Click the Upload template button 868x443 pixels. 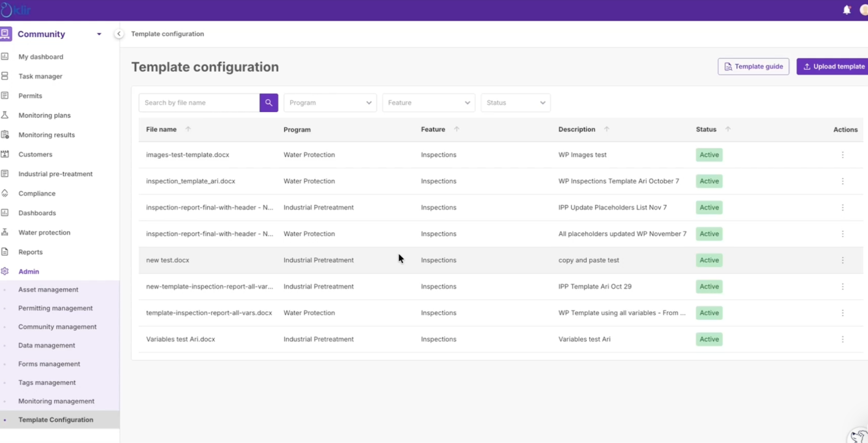(x=833, y=66)
